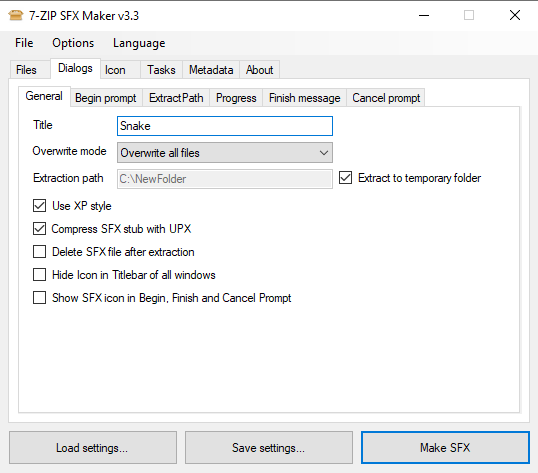
Task: Uncheck Compress SFX stub with UPX
Action: (x=39, y=229)
